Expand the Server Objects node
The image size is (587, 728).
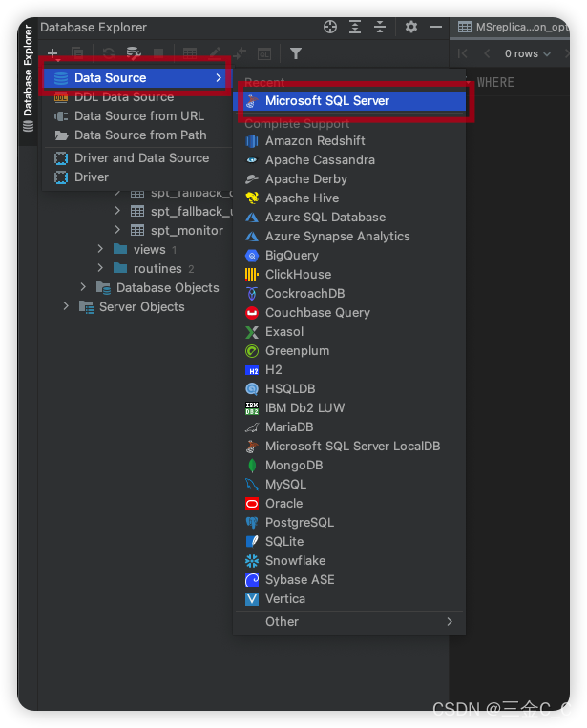point(66,306)
